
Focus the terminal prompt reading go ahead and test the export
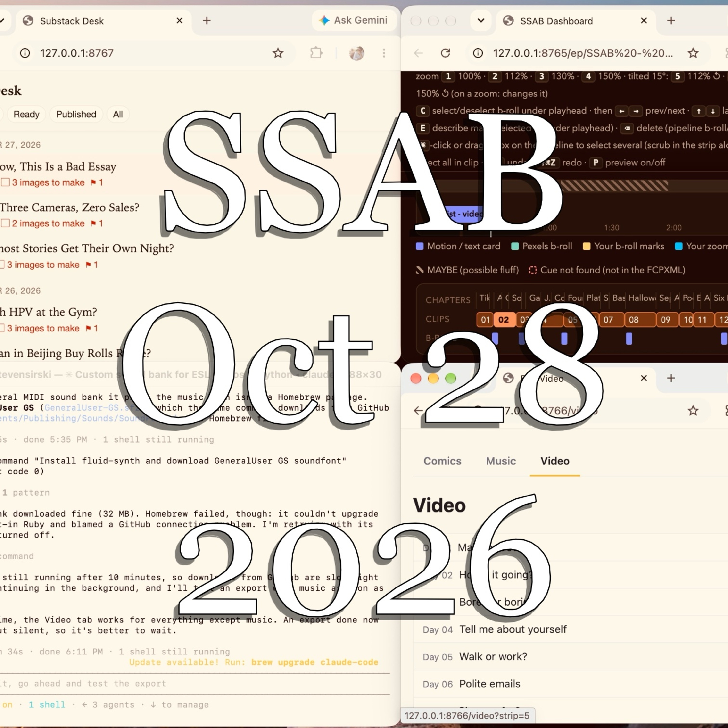(x=195, y=684)
